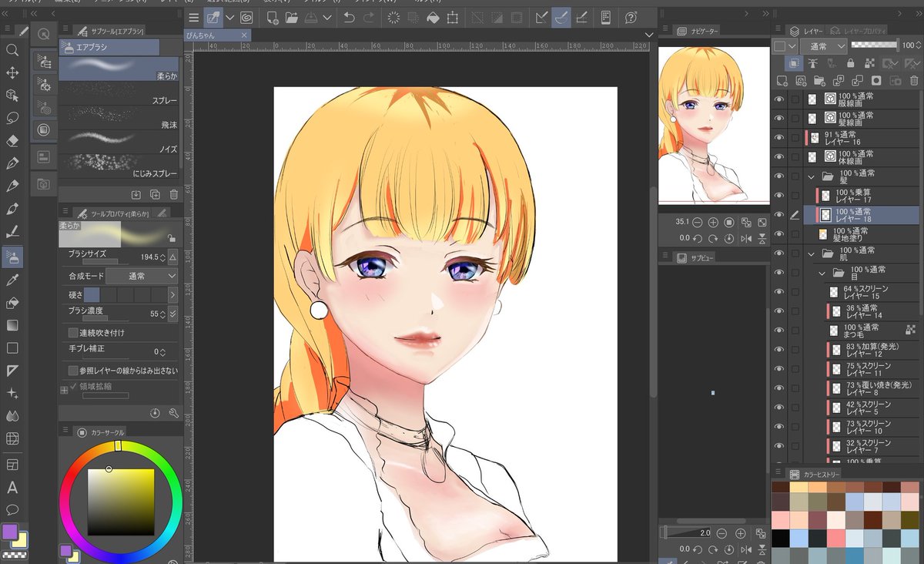
Task: Hide the 髪 folder layer
Action: coord(778,176)
